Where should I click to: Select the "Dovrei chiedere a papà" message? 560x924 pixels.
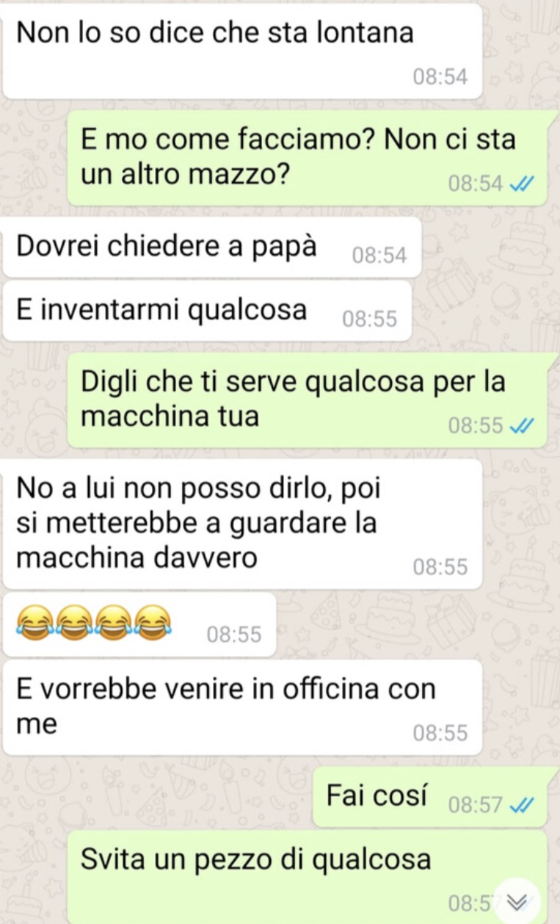(x=211, y=248)
